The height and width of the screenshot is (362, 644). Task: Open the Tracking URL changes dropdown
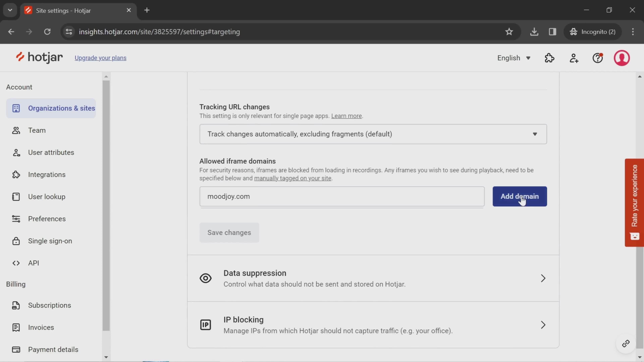(x=373, y=134)
